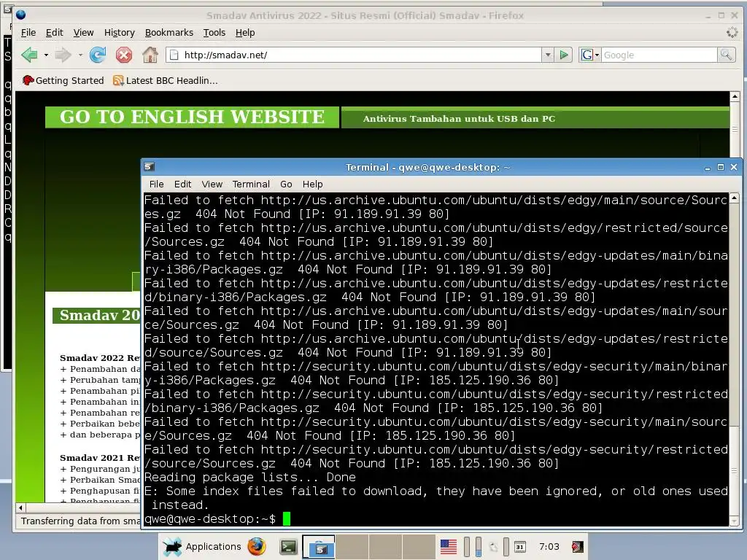Click the page icon in the address bar
This screenshot has height=560, width=747.
(174, 55)
